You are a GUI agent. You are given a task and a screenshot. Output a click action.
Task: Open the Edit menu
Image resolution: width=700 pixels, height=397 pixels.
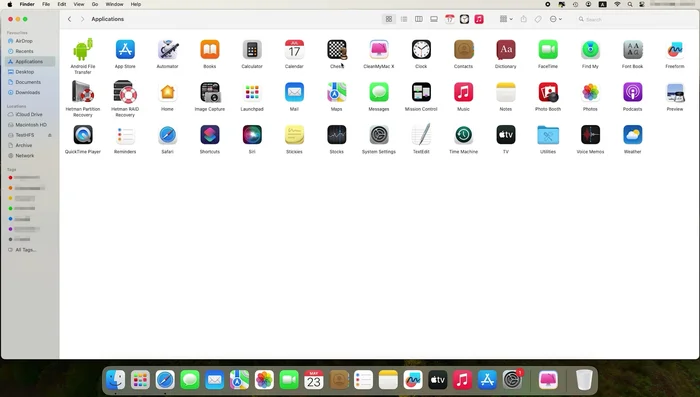click(62, 4)
